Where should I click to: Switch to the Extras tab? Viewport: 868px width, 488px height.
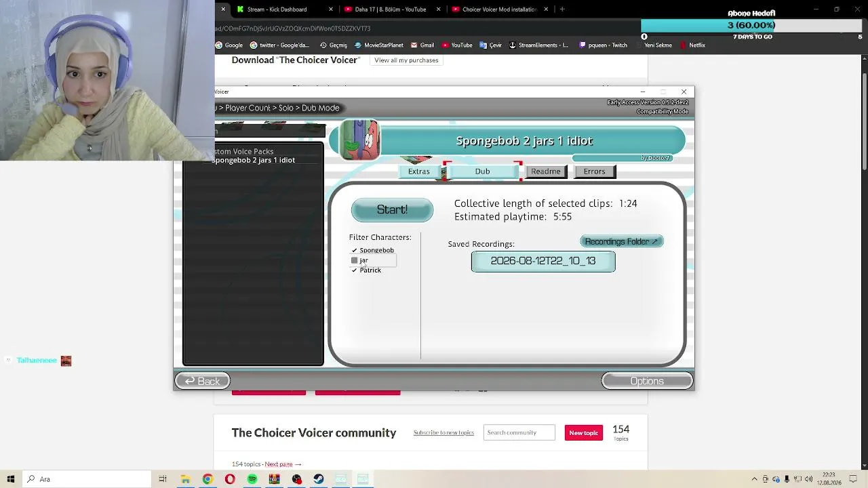(419, 171)
